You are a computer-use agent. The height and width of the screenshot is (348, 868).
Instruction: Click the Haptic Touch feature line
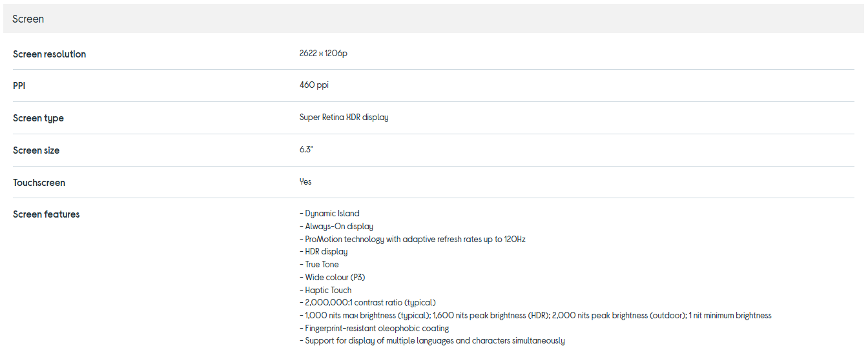pyautogui.click(x=325, y=291)
